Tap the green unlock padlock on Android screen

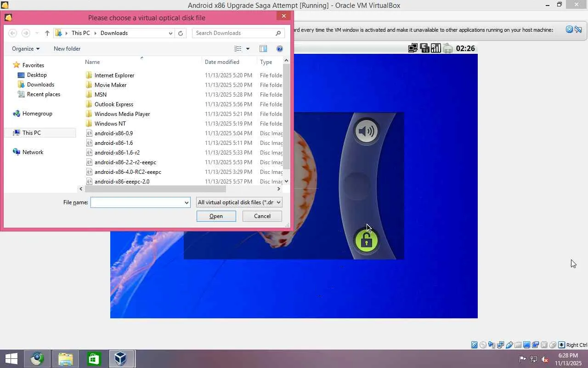(366, 240)
